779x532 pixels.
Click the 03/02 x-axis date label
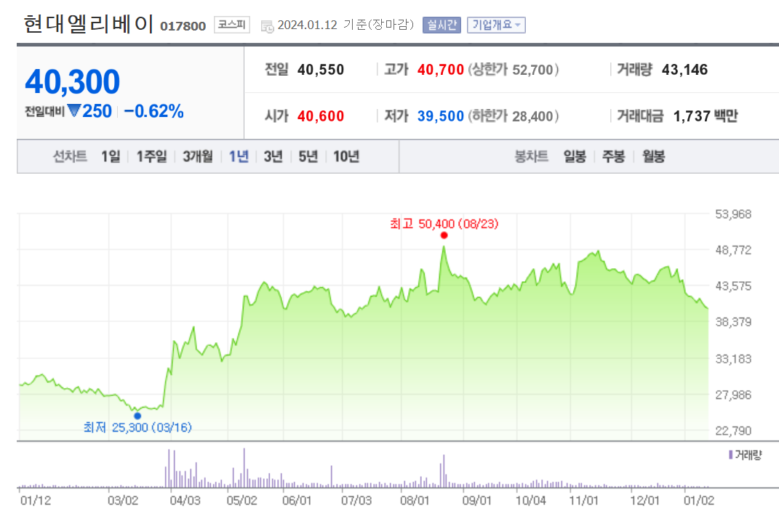pos(123,500)
